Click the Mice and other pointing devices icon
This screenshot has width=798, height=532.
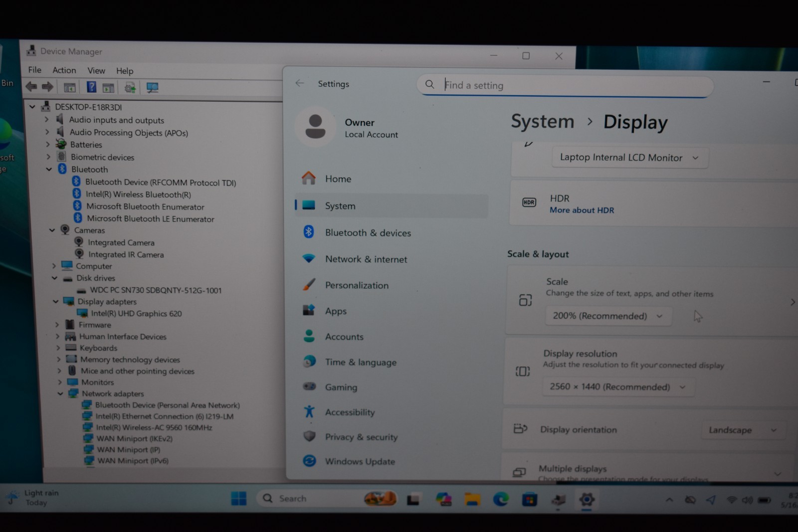point(72,370)
